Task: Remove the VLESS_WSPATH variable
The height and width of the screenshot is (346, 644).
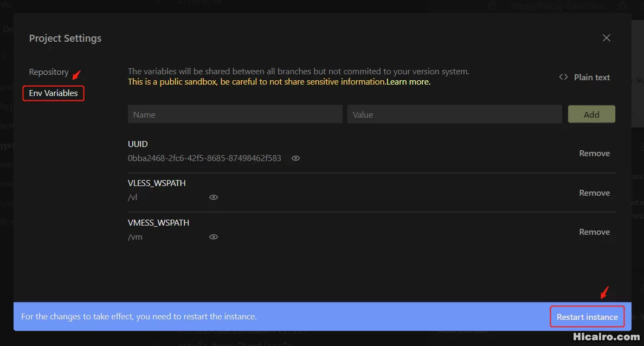Action: click(x=594, y=193)
